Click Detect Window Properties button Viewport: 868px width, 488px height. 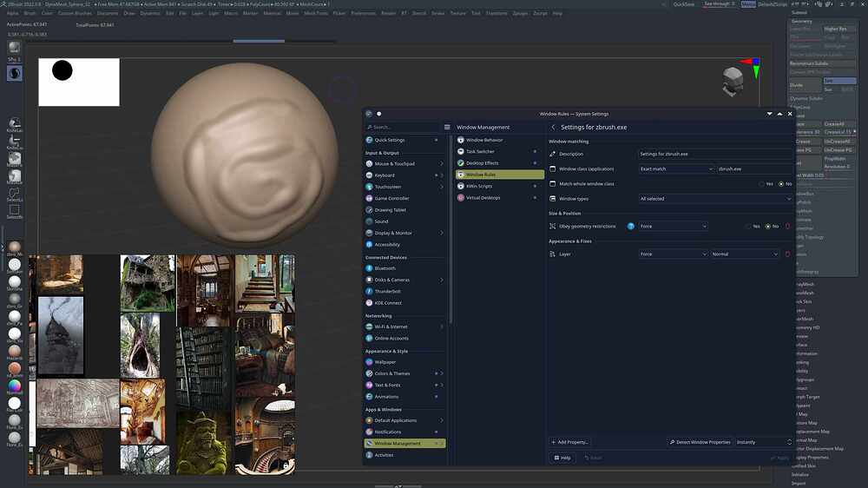point(700,442)
